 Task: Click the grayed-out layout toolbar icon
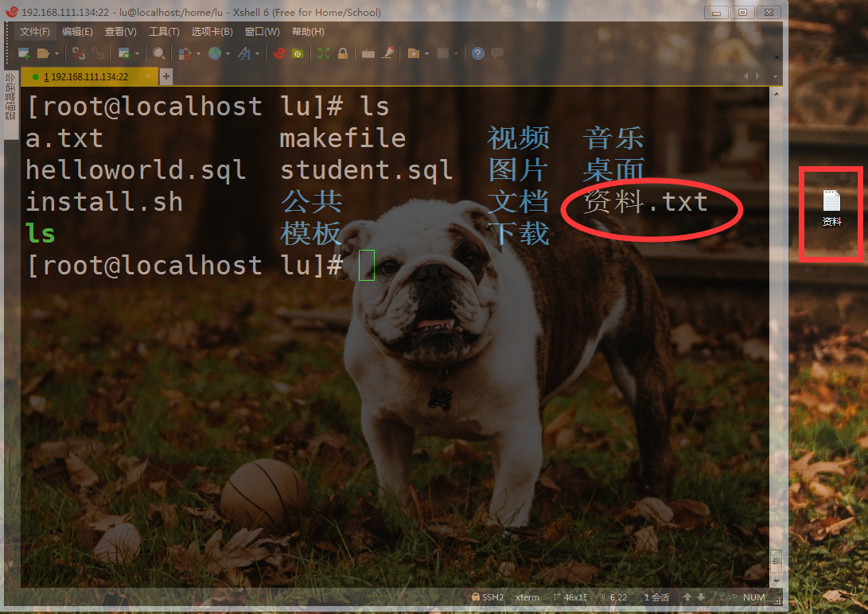click(443, 53)
